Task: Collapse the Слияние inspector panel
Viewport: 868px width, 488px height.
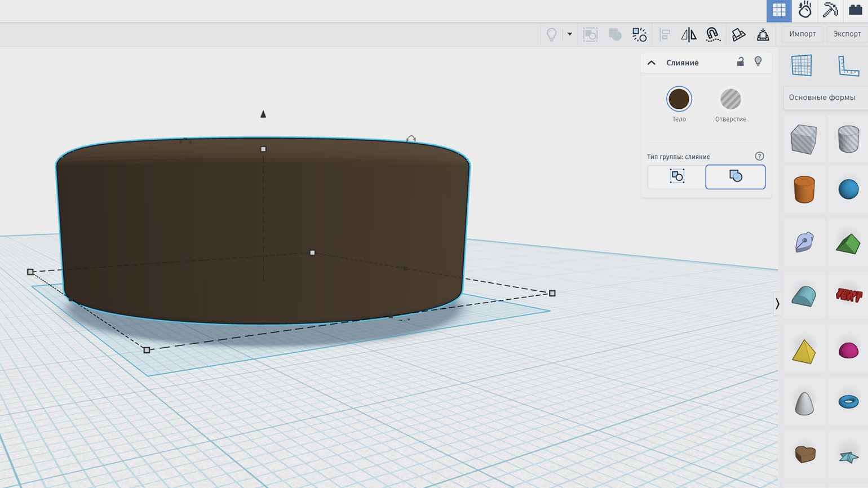Action: click(x=652, y=63)
